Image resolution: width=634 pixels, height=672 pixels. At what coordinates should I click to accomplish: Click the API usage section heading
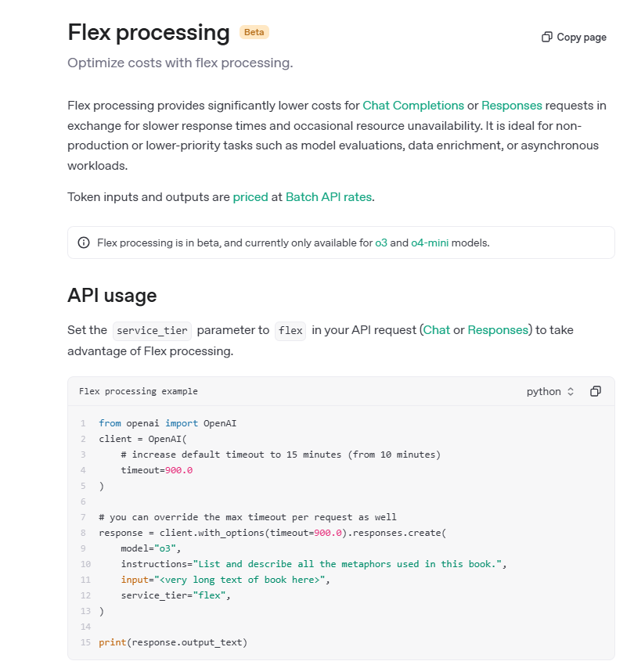click(x=112, y=296)
